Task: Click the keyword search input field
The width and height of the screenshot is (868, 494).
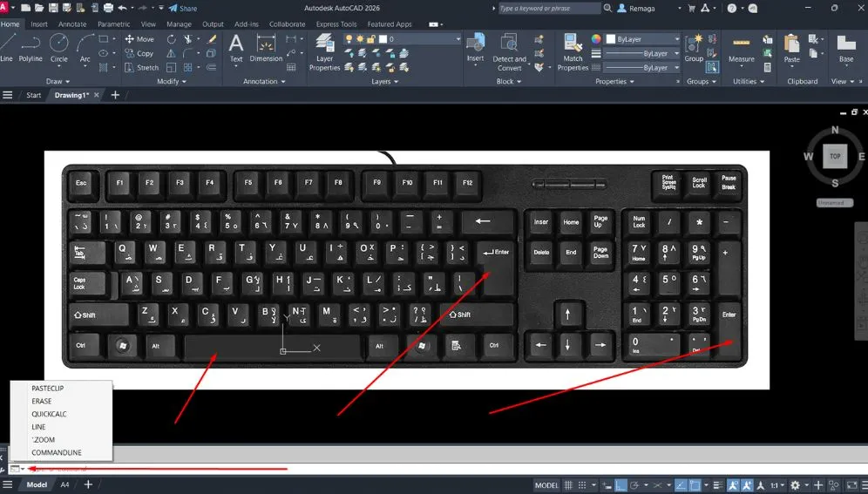Action: coord(548,9)
